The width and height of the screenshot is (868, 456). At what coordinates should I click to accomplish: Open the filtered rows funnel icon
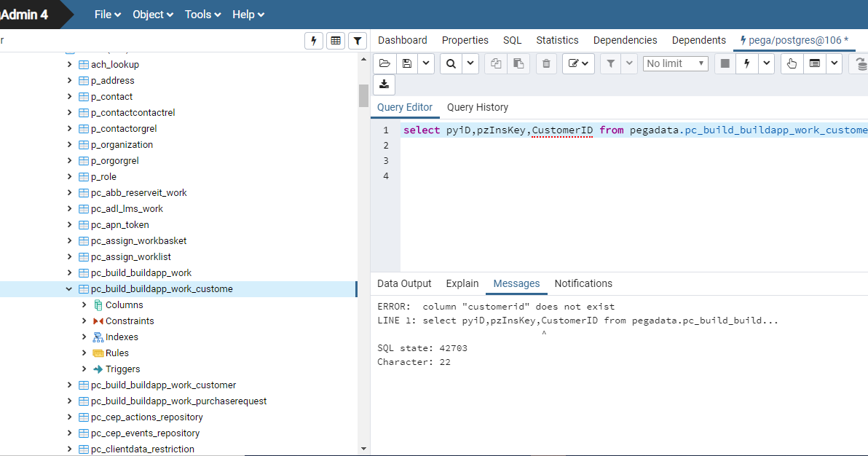point(357,40)
